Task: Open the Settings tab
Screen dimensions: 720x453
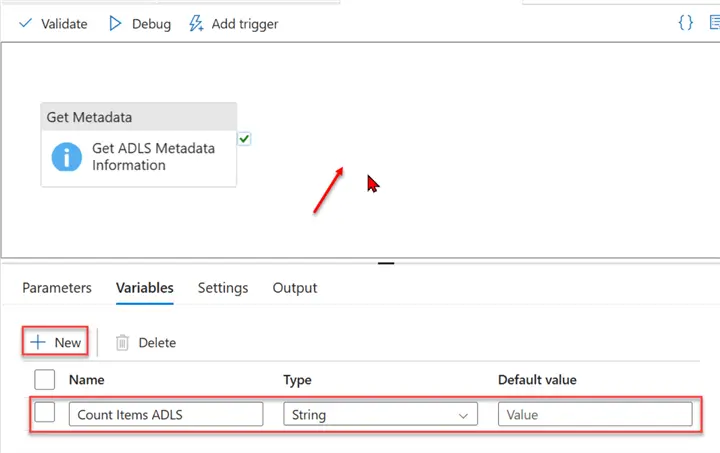Action: click(x=222, y=288)
